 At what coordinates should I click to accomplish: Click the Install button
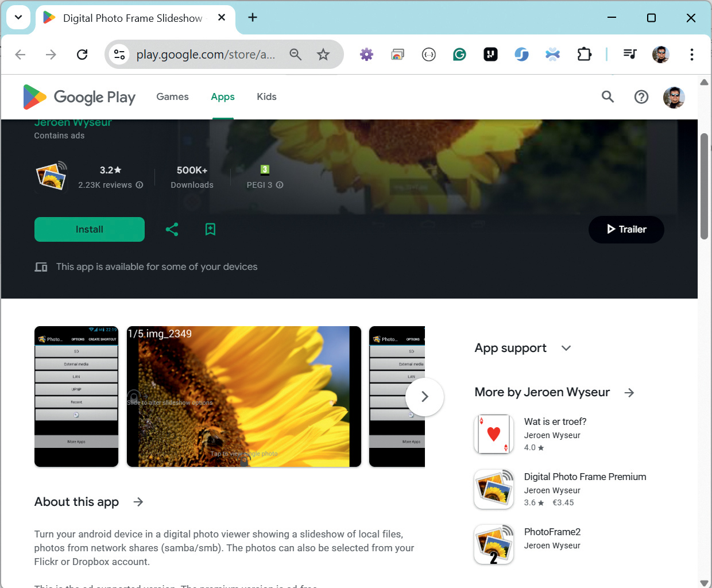pos(90,230)
